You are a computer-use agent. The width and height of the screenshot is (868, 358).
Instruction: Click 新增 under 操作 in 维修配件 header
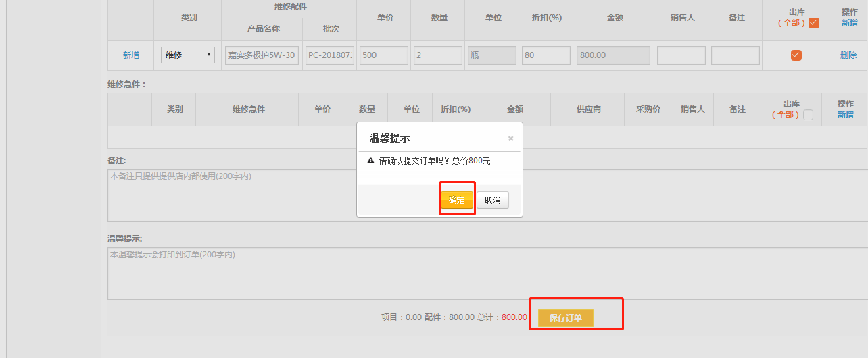(849, 23)
